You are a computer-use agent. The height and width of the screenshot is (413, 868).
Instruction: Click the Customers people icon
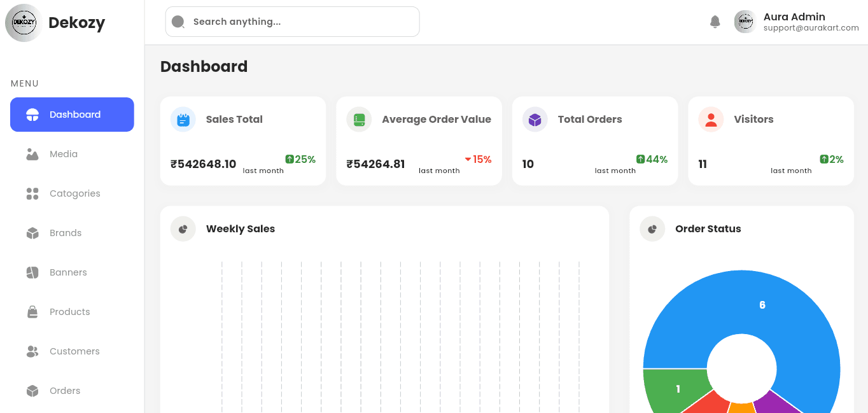coord(32,351)
